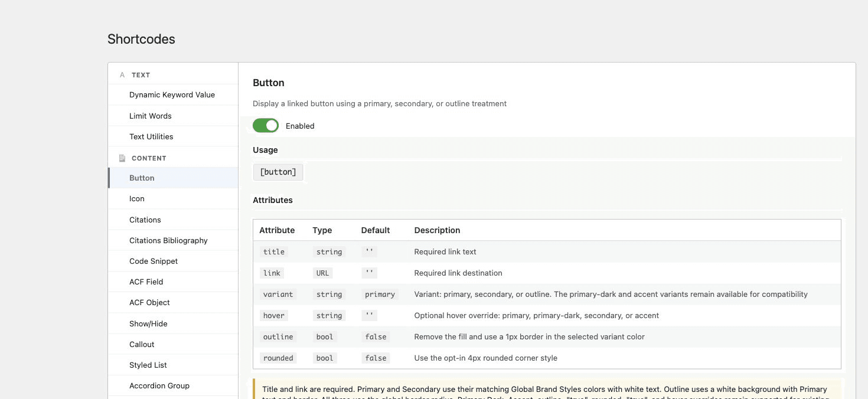Click the hover attribute cell

[273, 315]
